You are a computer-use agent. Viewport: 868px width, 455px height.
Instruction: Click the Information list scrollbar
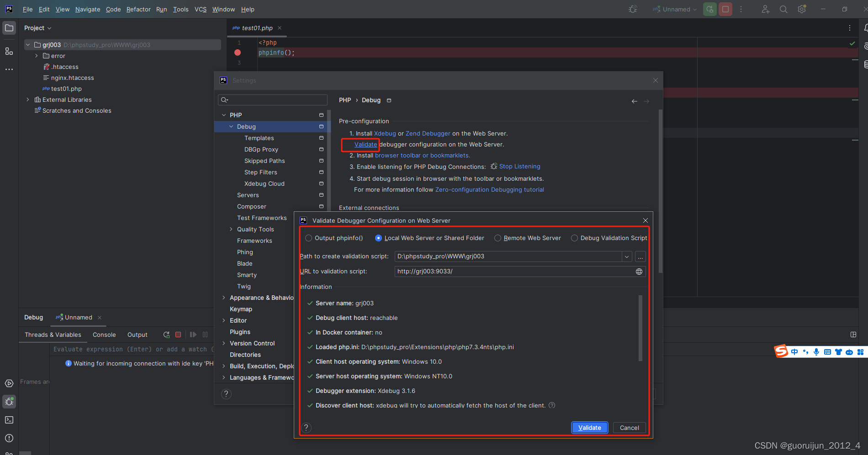coord(640,328)
